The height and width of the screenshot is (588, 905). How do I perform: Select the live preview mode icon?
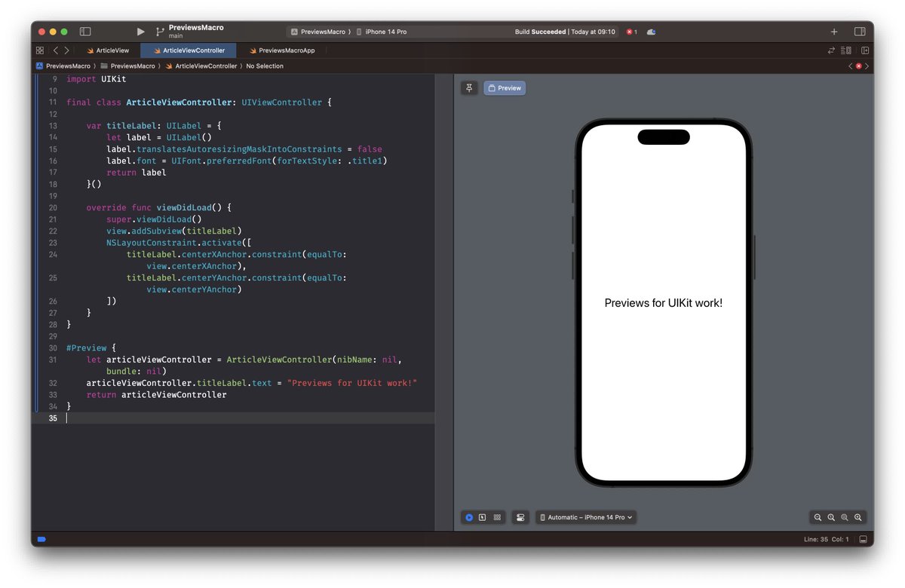(x=468, y=517)
